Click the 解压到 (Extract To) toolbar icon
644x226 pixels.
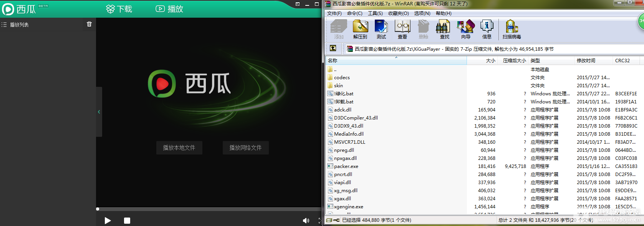360,30
